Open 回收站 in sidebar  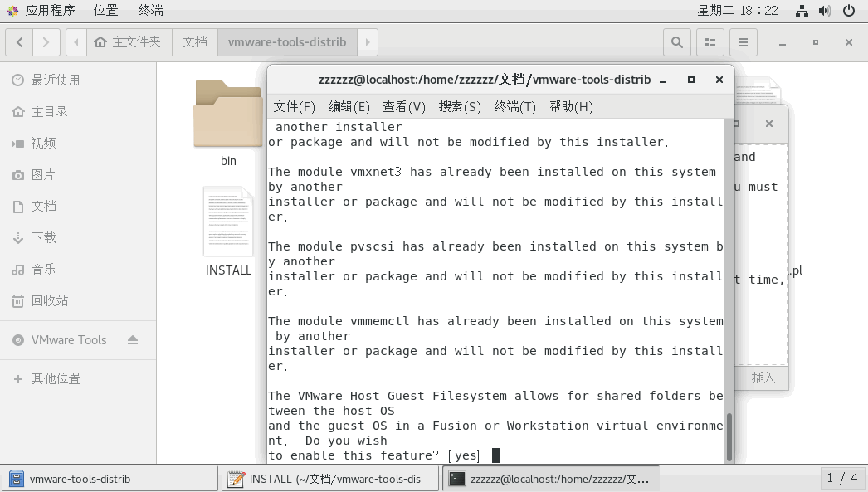click(x=78, y=301)
